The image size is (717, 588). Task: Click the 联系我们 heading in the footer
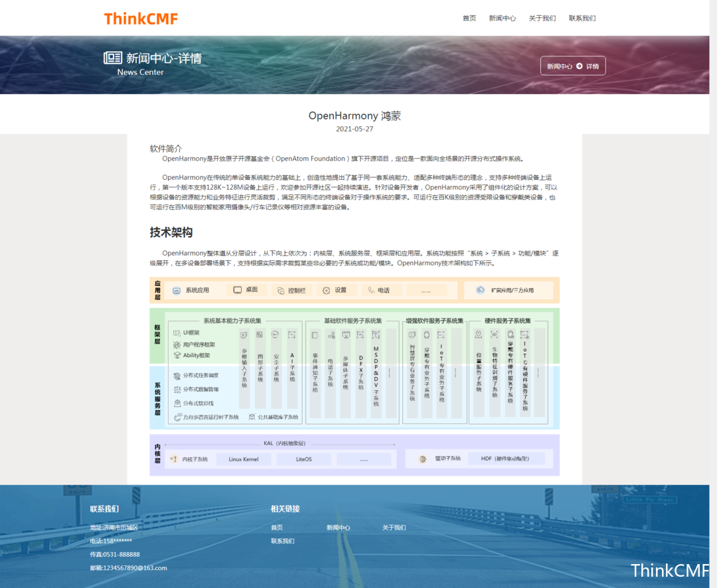click(104, 508)
